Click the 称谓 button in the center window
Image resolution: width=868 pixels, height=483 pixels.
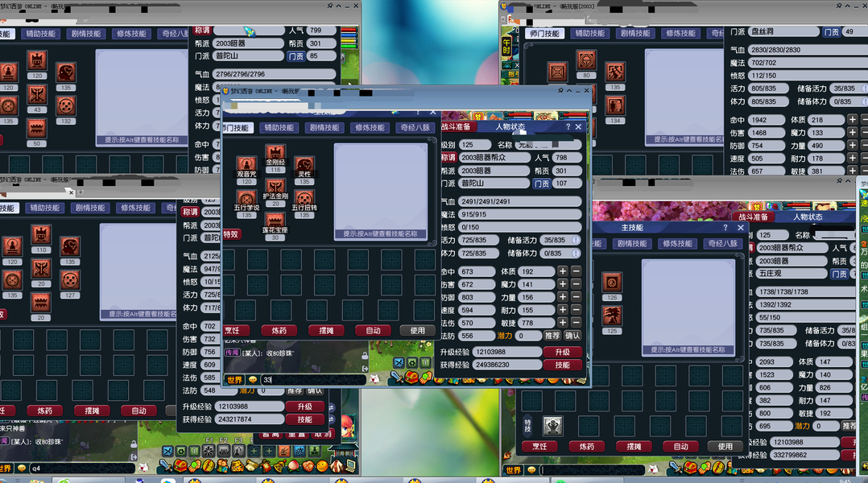point(448,157)
